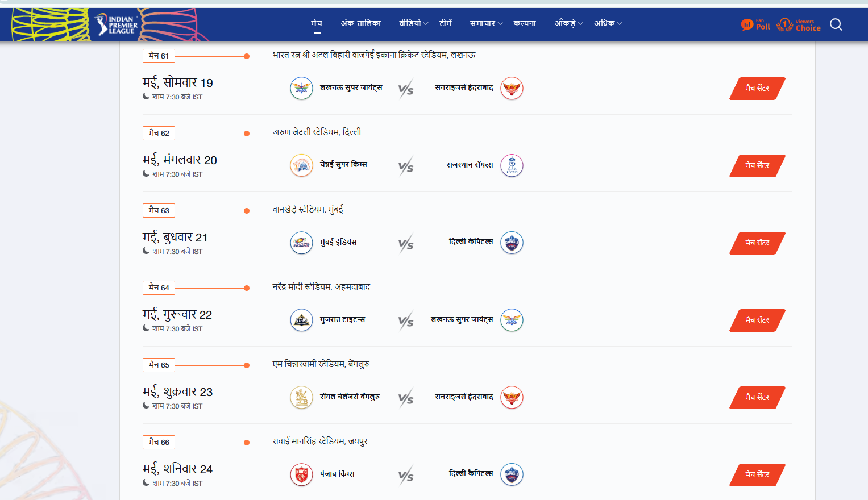The image size is (868, 500).
Task: Click venue अरुण जेटली स्टेडियम, दिल्ली
Action: pos(317,132)
